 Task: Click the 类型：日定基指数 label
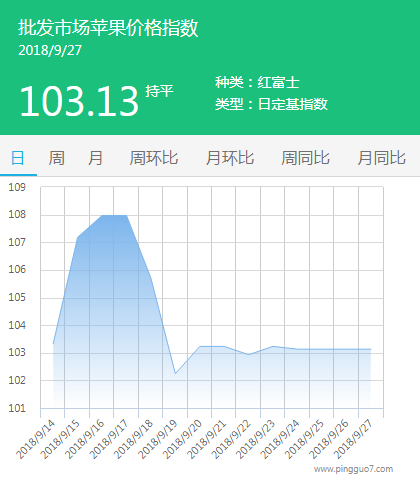coord(271,104)
